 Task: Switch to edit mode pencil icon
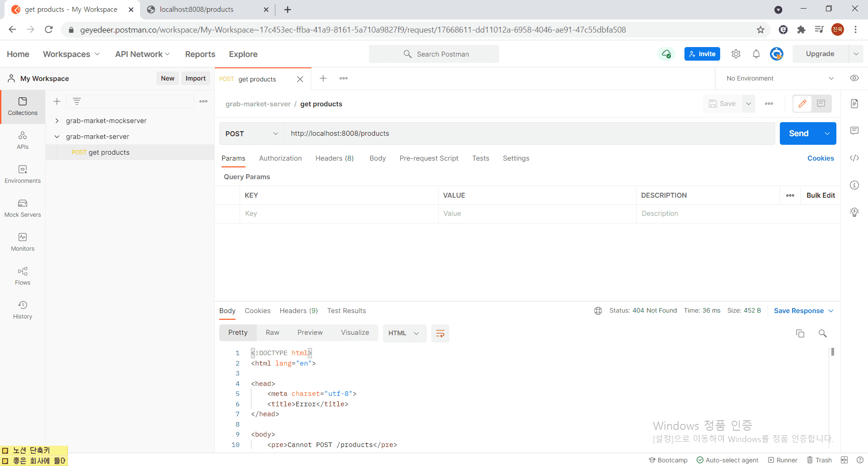(802, 104)
